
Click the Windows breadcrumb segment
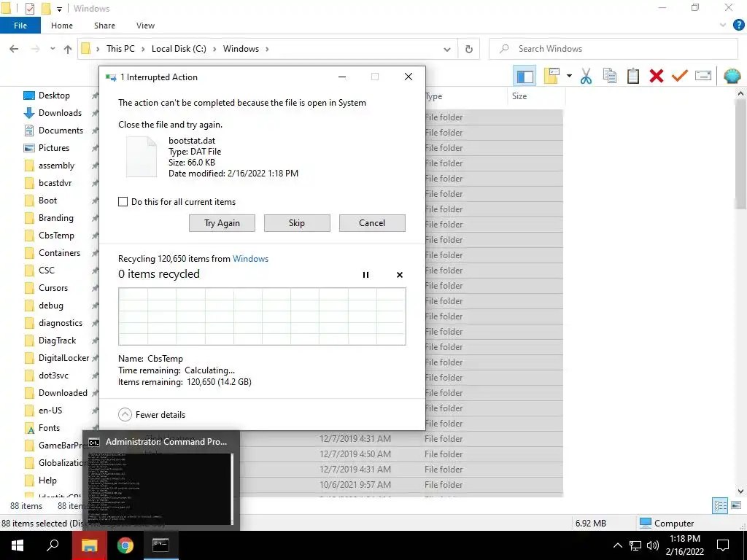coord(241,49)
